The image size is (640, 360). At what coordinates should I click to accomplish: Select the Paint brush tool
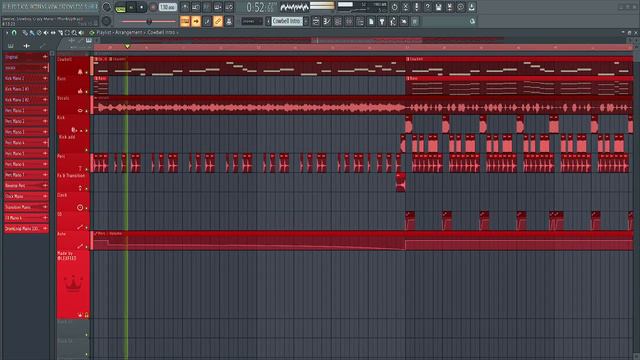[x=32, y=33]
